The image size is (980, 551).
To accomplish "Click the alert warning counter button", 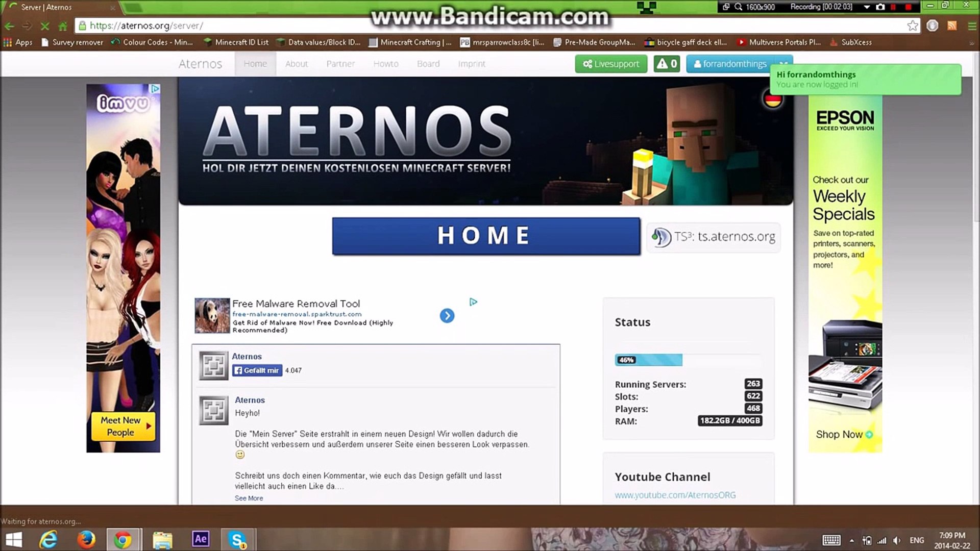I will (x=667, y=64).
